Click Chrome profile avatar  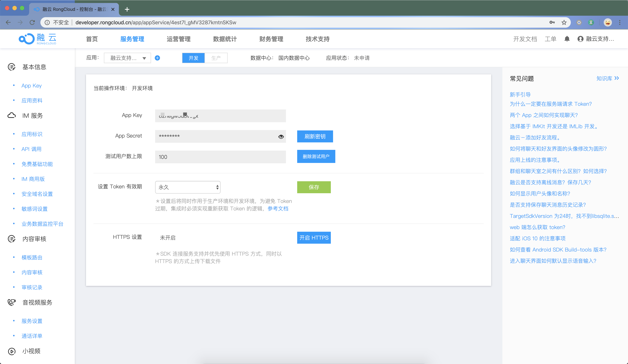pos(608,22)
